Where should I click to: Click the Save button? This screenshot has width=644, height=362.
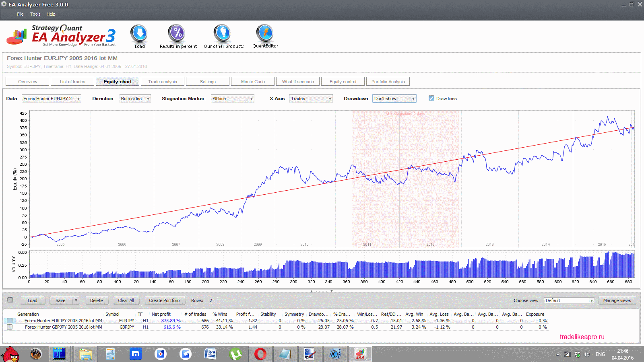pos(61,300)
